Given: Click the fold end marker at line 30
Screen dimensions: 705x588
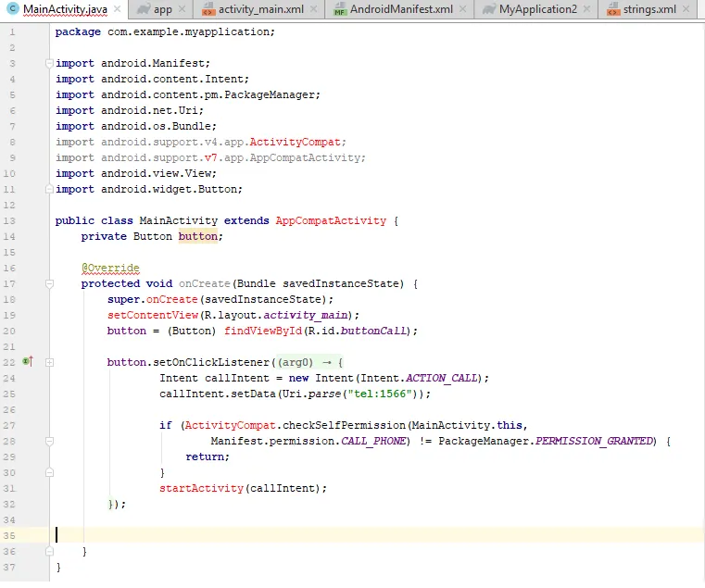Looking at the screenshot, I should [x=49, y=472].
